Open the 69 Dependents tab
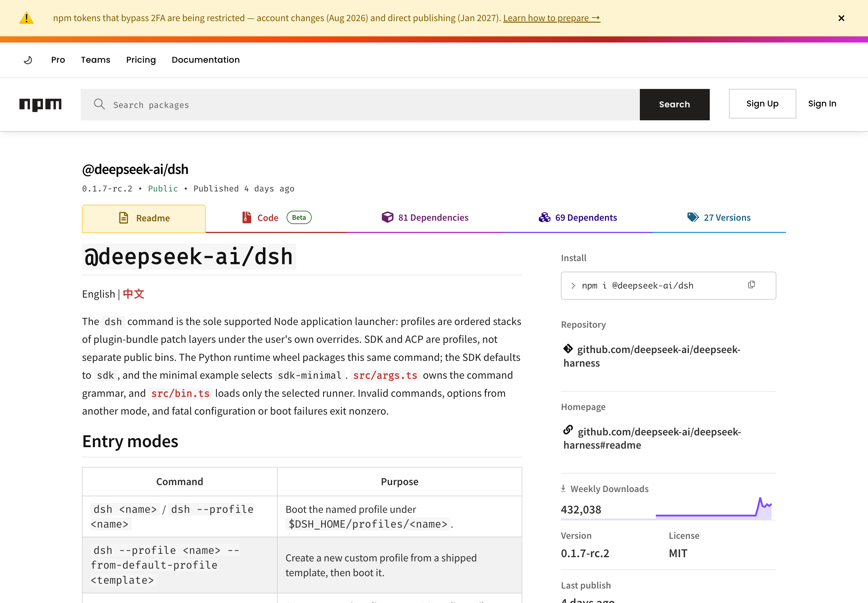 click(x=578, y=218)
